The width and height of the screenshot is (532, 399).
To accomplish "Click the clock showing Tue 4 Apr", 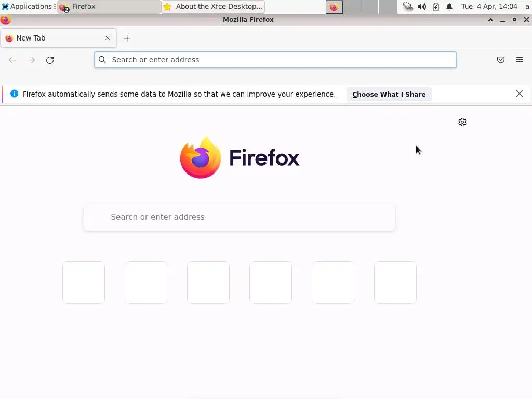I will [489, 6].
